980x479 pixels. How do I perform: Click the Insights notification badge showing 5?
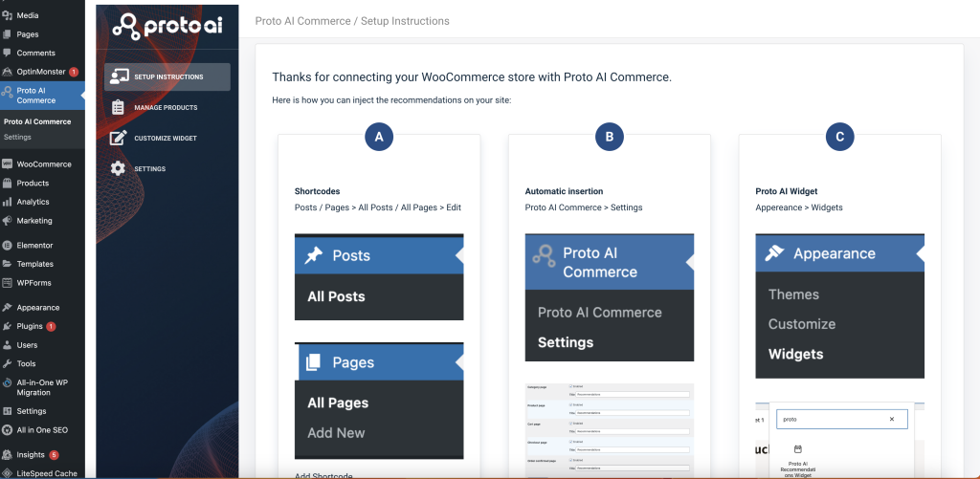tap(55, 455)
